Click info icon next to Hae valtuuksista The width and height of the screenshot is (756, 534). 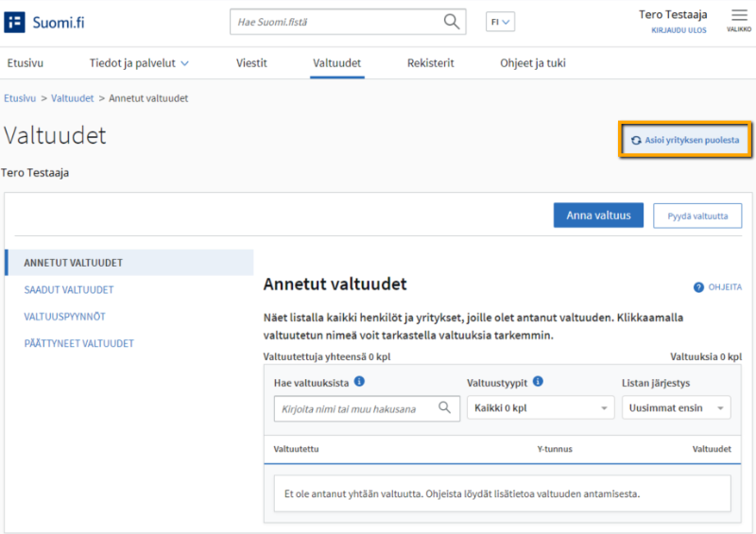359,382
